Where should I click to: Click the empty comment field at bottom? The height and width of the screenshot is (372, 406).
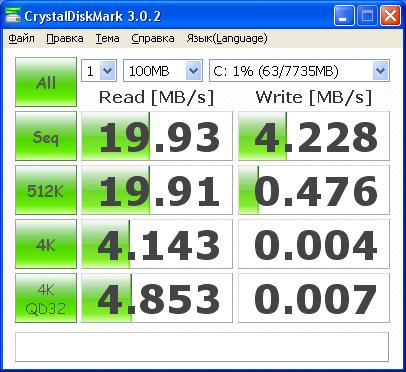pyautogui.click(x=202, y=347)
